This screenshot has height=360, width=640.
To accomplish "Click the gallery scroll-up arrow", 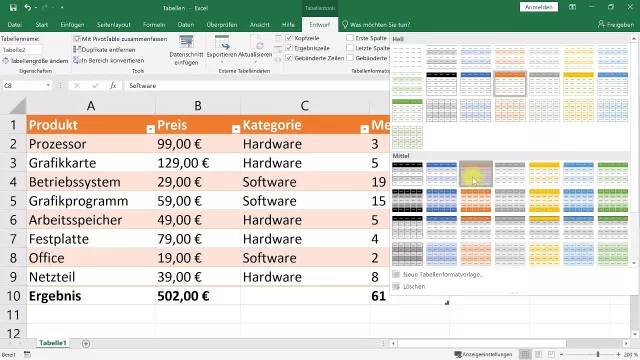I will click(x=634, y=39).
